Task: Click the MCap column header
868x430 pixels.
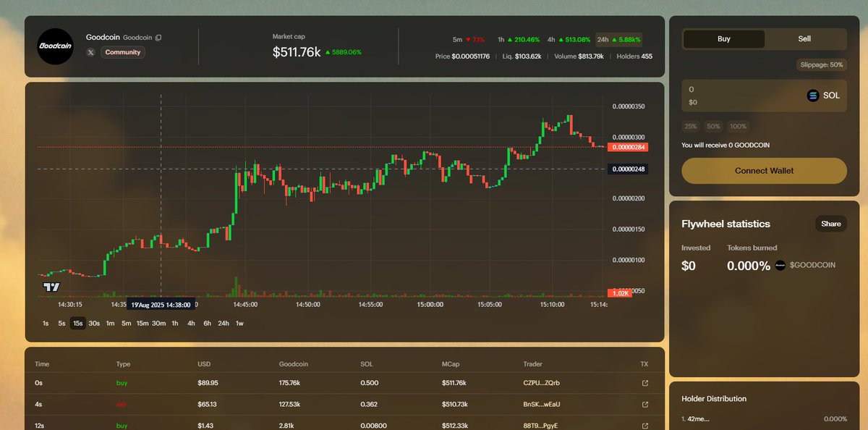Action: (451, 364)
